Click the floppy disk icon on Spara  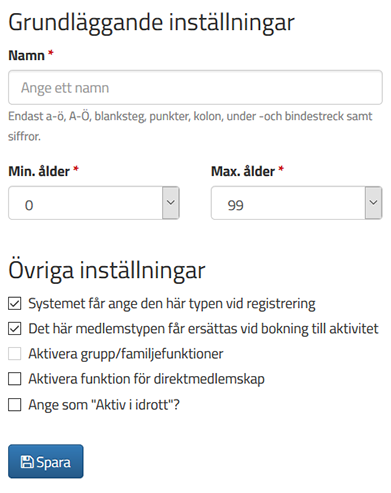[27, 462]
